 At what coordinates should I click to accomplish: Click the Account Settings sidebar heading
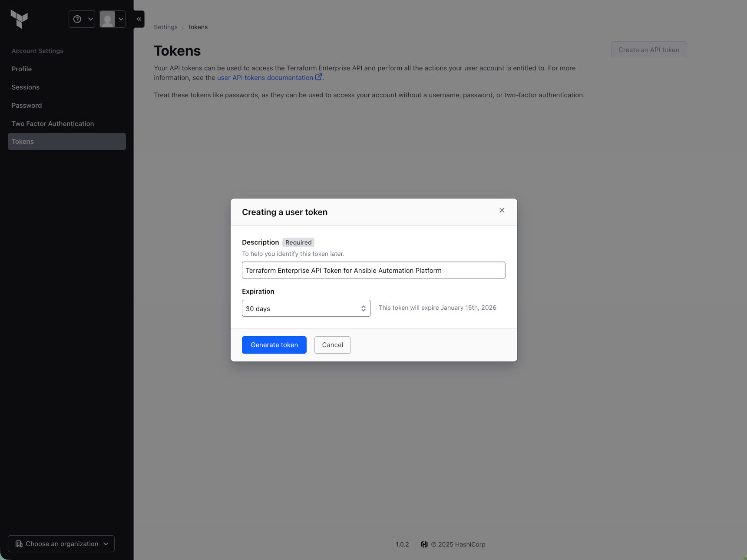(37, 51)
